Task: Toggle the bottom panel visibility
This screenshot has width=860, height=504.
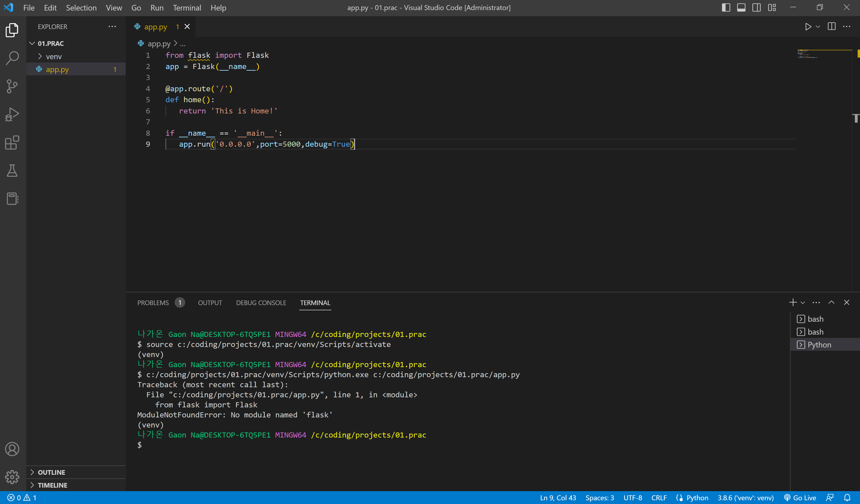Action: click(741, 7)
